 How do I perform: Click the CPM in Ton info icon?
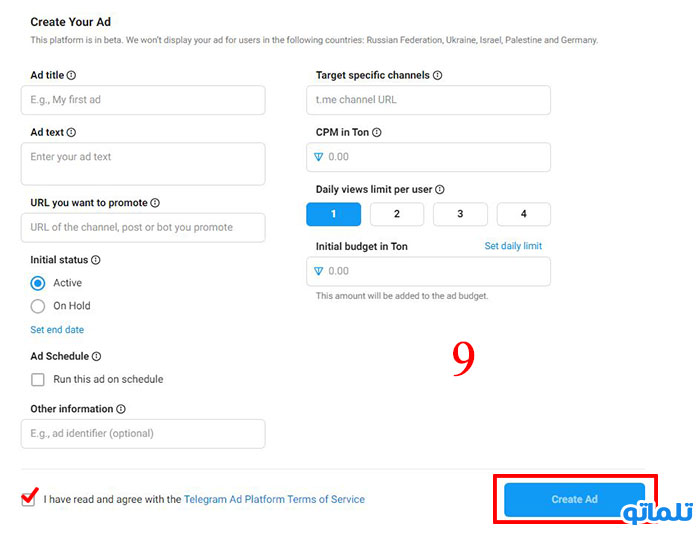tap(377, 133)
